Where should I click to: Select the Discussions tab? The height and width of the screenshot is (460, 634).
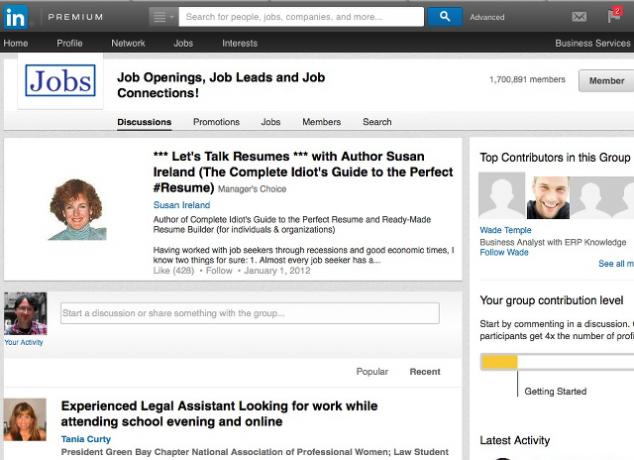pos(144,122)
